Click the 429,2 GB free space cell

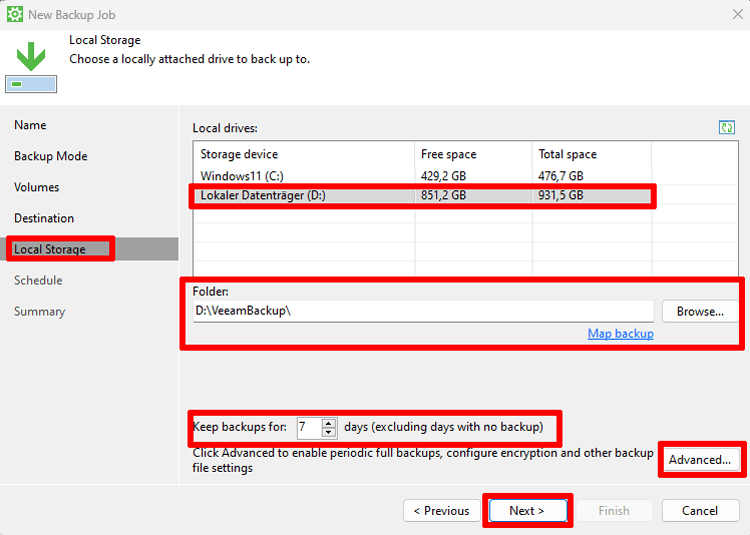tap(443, 176)
